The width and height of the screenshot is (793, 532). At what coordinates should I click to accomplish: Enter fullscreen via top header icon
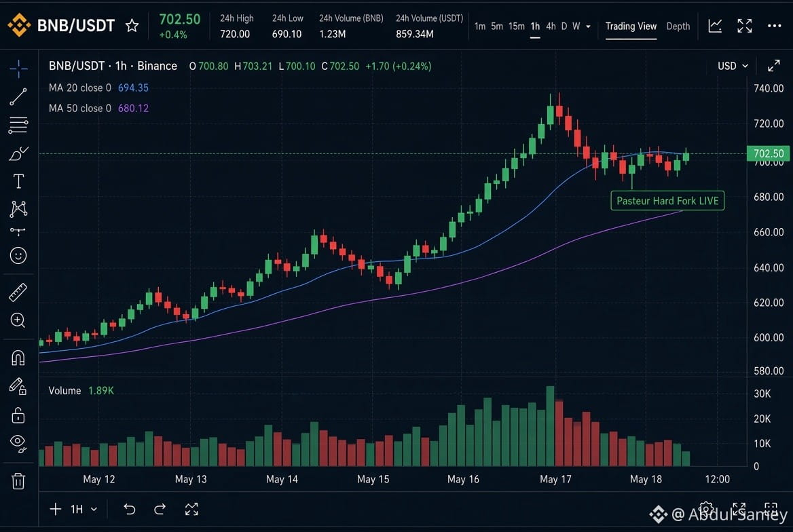[x=744, y=26]
